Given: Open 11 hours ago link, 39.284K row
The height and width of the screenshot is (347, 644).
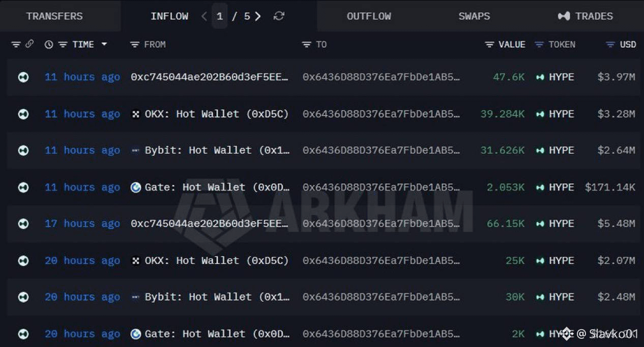Looking at the screenshot, I should click(x=82, y=114).
